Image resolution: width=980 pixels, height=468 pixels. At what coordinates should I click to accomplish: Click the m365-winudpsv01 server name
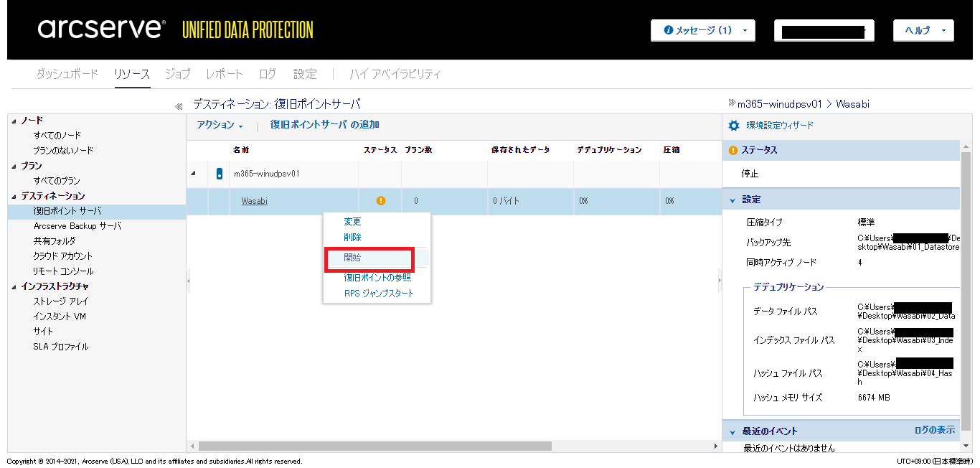coord(267,174)
